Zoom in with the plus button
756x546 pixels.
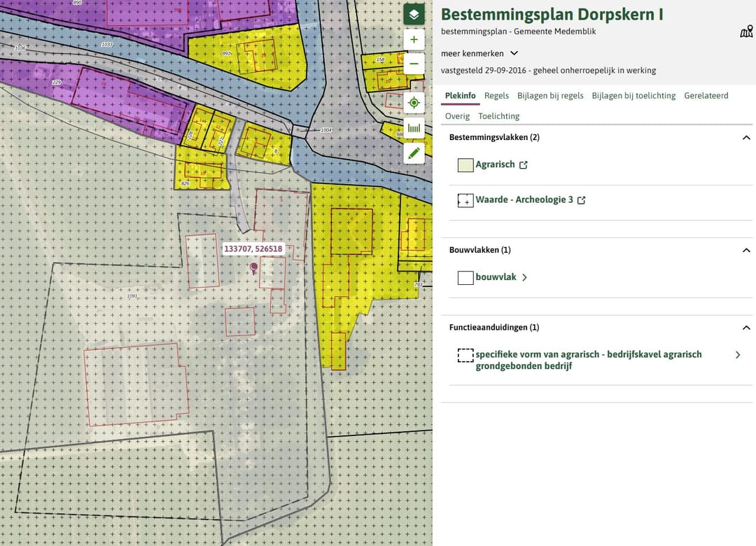414,40
